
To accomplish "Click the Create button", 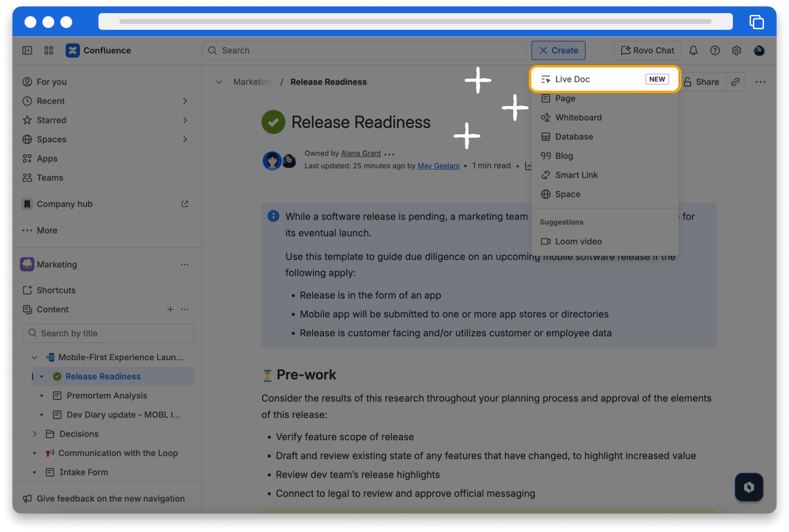I will (558, 51).
